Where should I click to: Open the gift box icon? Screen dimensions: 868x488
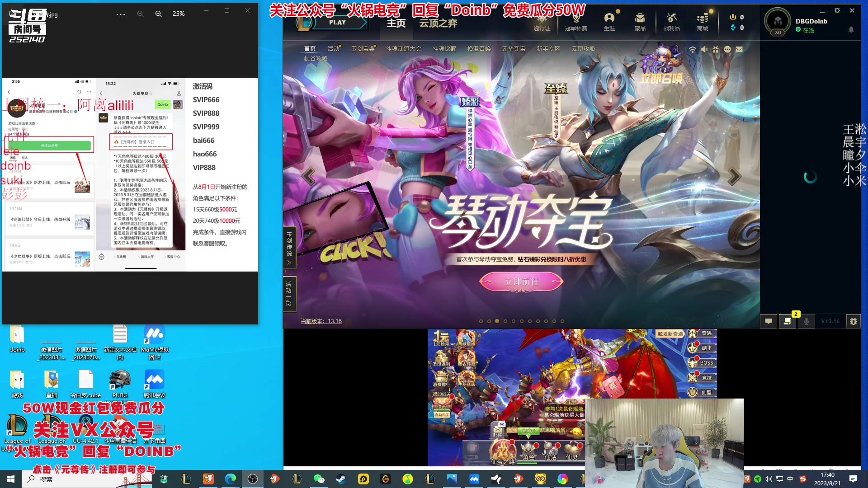coord(716,49)
